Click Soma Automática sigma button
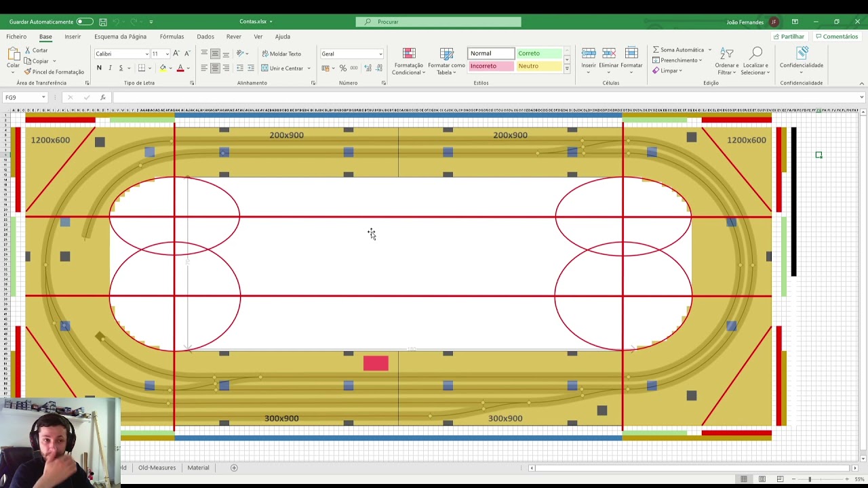 point(678,50)
